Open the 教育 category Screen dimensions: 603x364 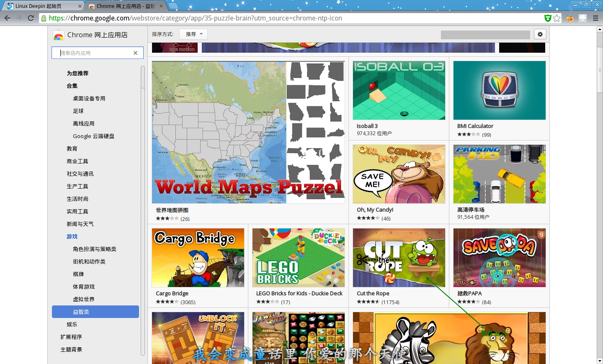click(x=72, y=149)
